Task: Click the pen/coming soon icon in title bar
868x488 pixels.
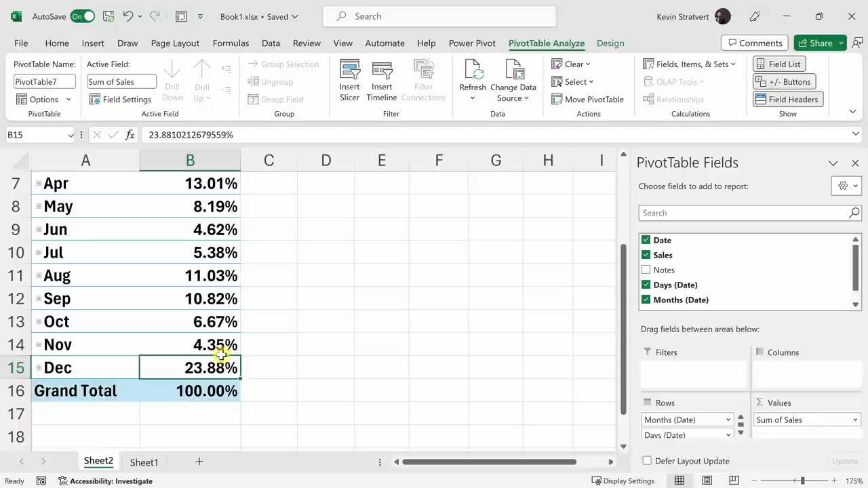Action: (755, 16)
